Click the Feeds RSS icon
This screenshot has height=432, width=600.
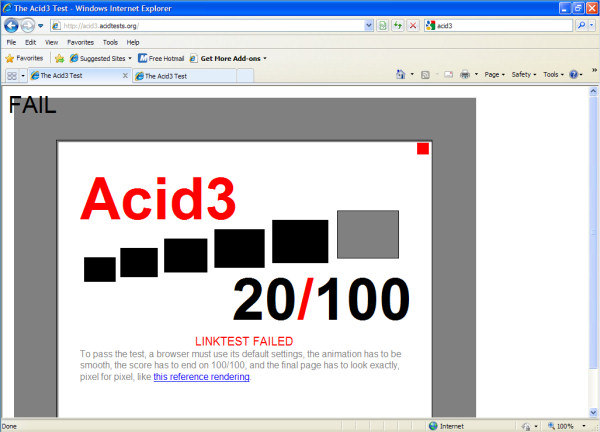click(425, 75)
